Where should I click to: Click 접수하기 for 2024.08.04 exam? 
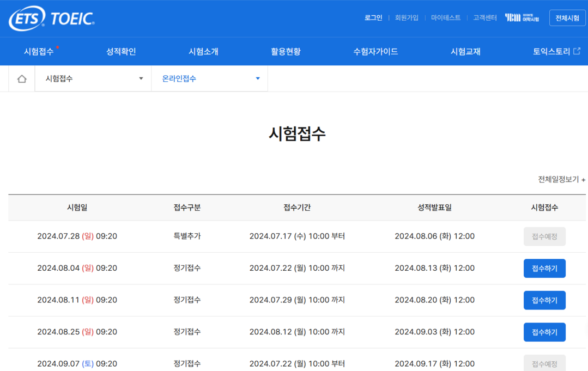(544, 269)
